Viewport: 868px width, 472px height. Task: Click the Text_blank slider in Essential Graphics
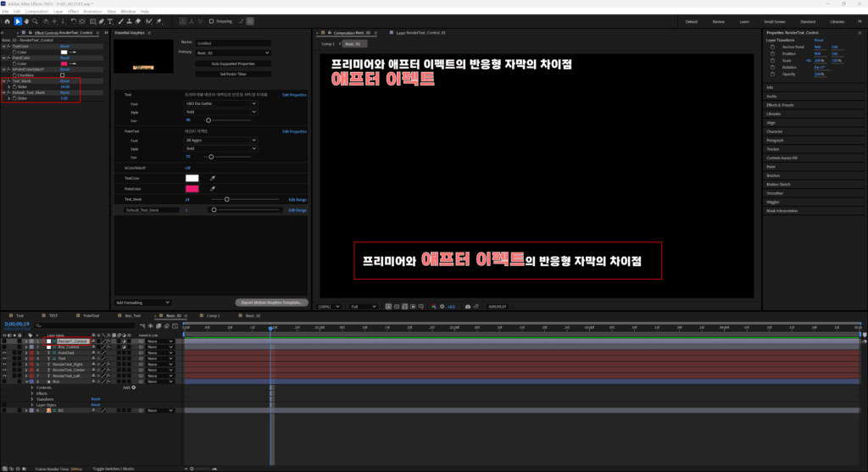[226, 199]
